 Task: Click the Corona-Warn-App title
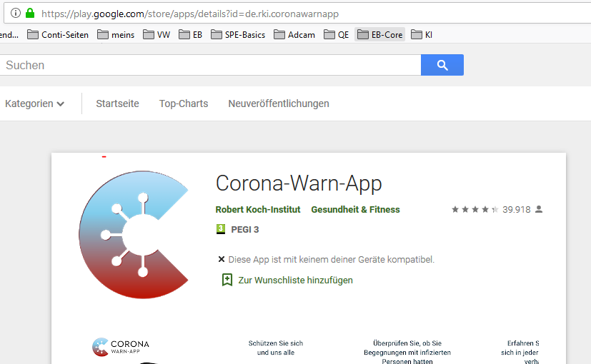coord(299,183)
